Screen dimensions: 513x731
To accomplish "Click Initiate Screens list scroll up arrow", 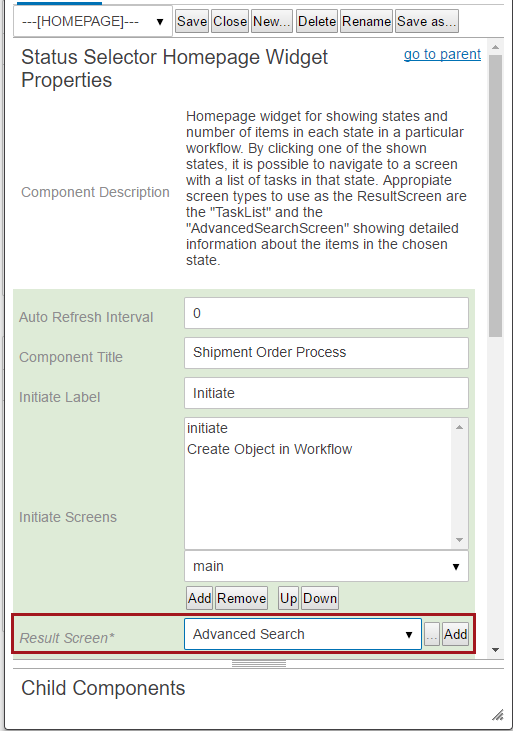I will [459, 428].
